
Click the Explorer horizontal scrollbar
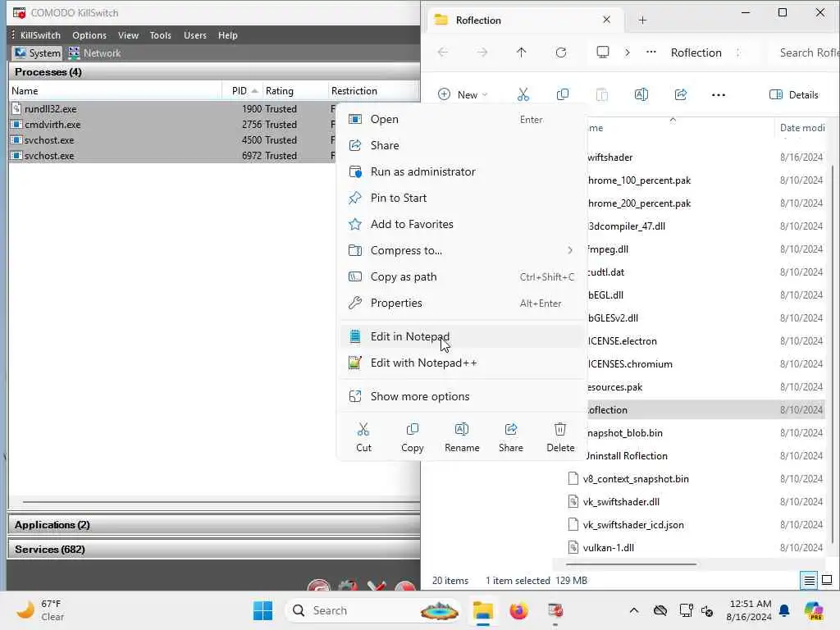click(631, 564)
